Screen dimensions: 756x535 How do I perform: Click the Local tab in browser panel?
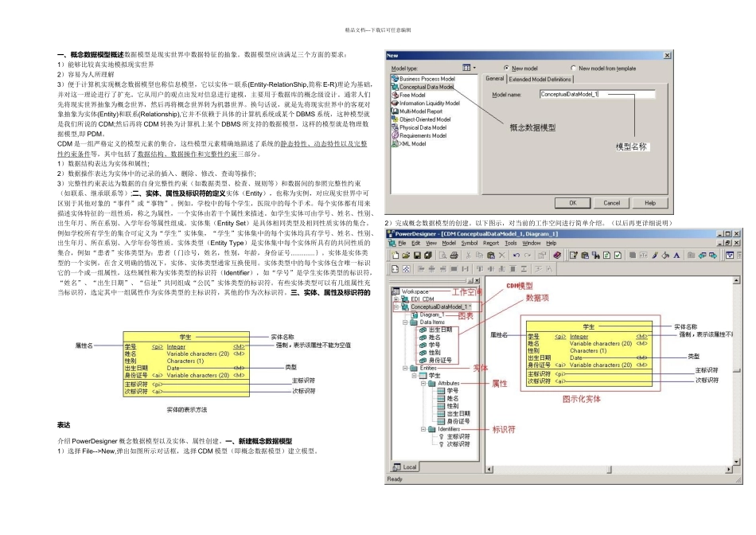click(x=405, y=467)
